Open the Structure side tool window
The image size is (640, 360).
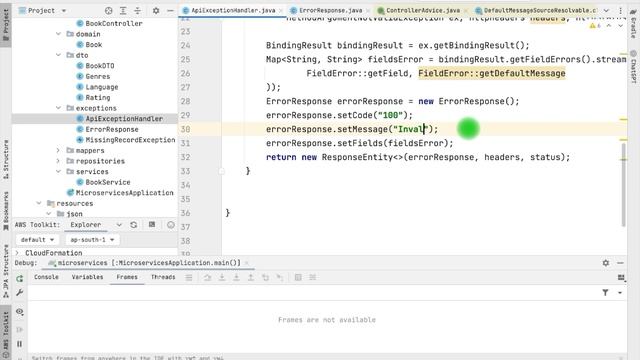pyautogui.click(x=6, y=160)
